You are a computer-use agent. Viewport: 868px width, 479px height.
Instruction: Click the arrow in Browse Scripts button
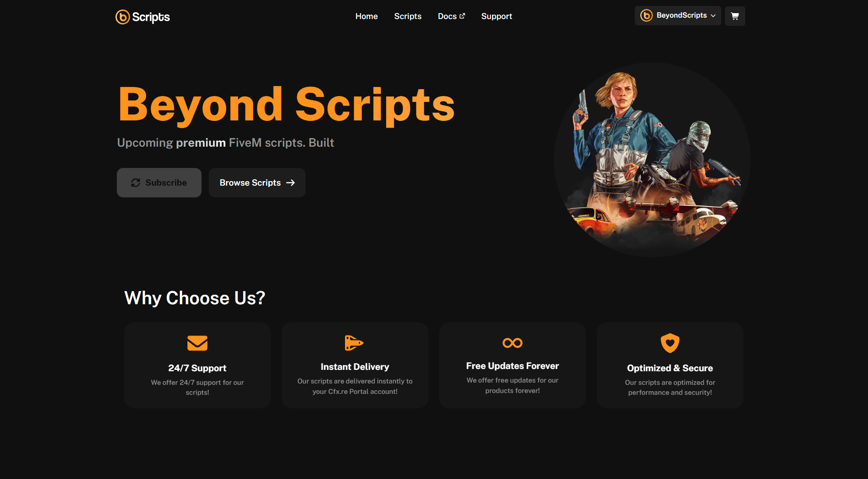tap(291, 182)
